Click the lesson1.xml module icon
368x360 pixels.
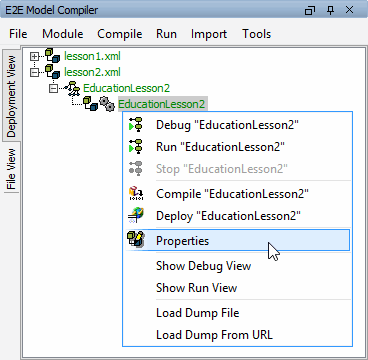[x=52, y=56]
